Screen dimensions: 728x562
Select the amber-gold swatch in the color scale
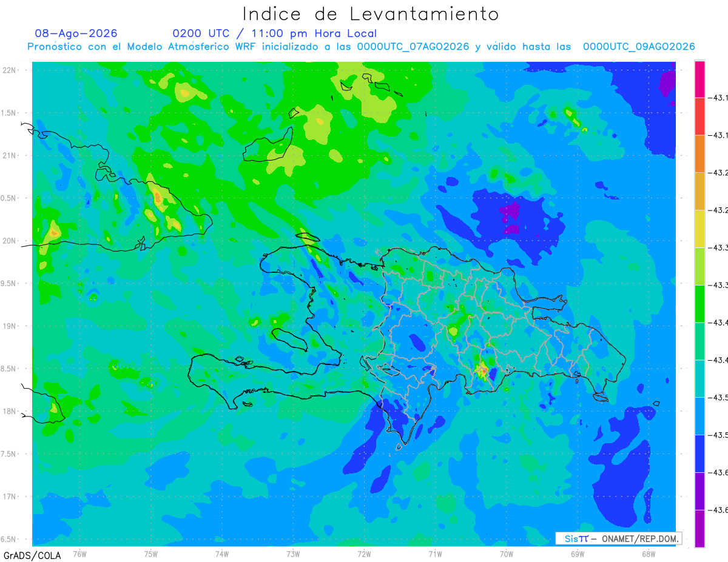tap(699, 192)
